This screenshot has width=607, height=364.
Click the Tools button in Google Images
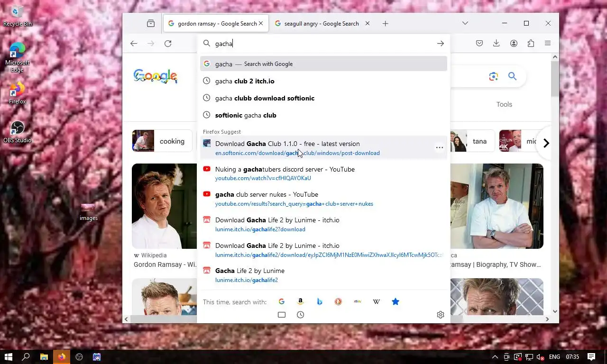point(504,104)
